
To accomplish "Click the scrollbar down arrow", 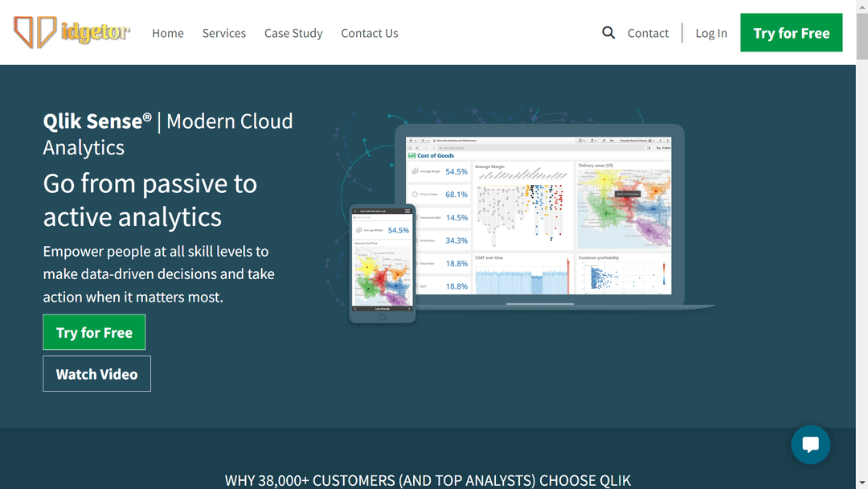I will click(x=862, y=483).
